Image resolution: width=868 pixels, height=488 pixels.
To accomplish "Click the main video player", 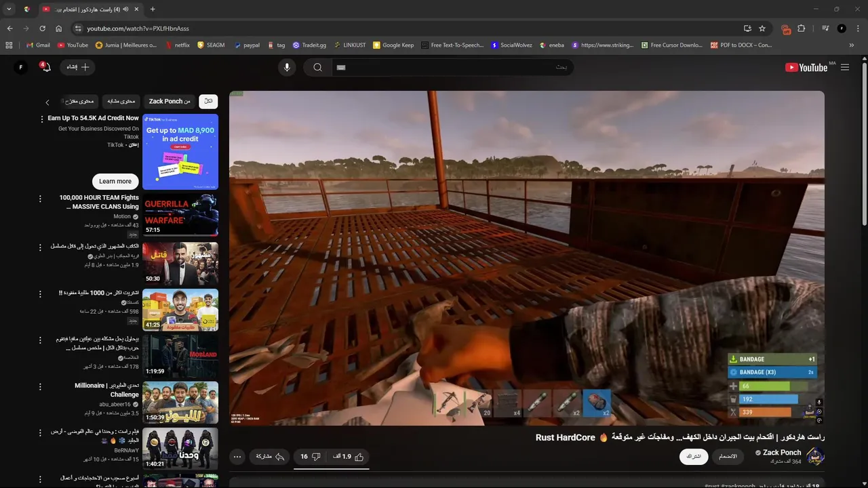I will coord(527,258).
